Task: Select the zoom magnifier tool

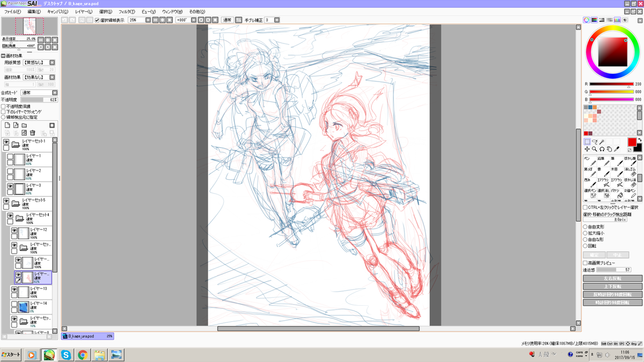Action: tap(595, 149)
